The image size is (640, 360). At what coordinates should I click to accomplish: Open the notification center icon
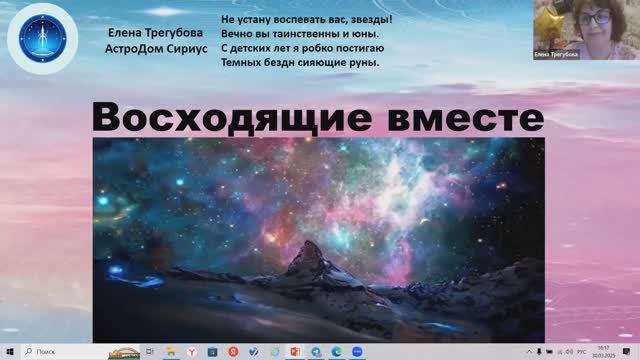(x=627, y=351)
